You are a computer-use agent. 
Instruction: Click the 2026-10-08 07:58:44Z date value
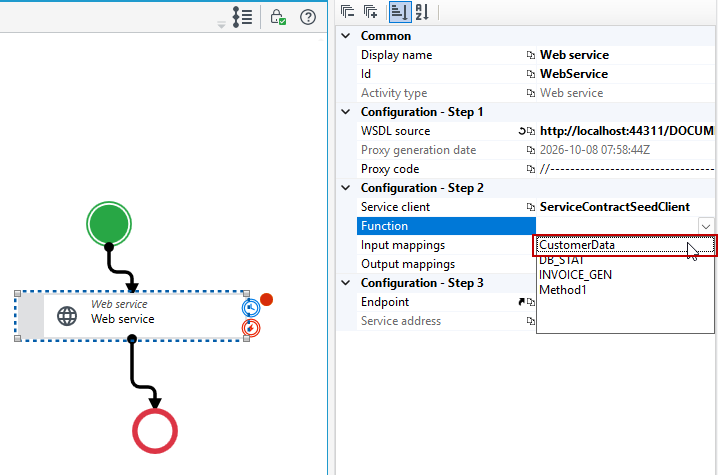595,150
